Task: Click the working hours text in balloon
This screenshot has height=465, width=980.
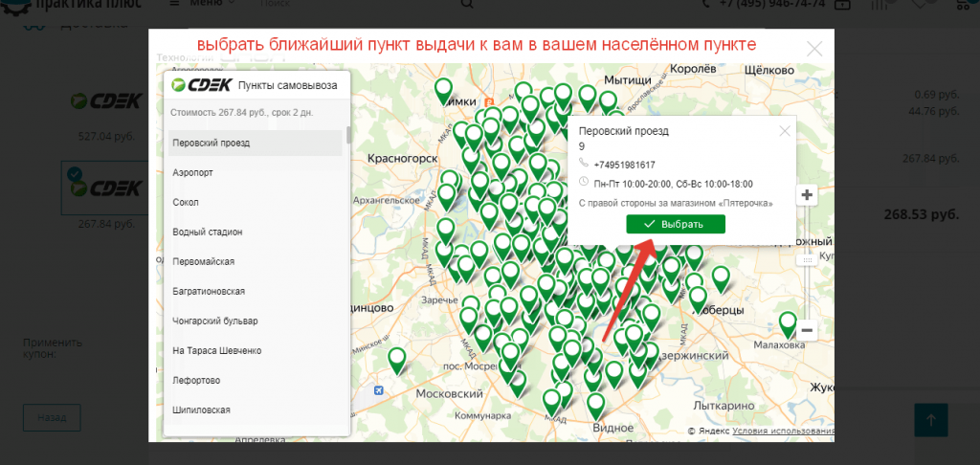Action: tap(673, 184)
